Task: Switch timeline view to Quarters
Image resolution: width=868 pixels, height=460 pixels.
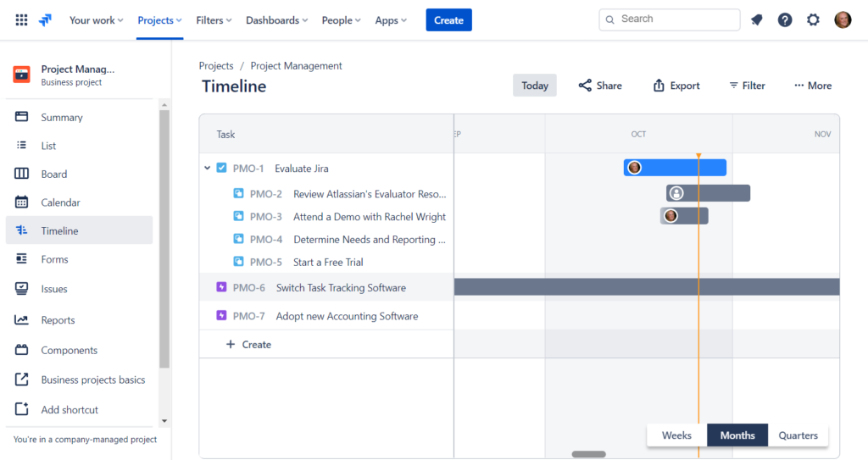Action: [798, 435]
